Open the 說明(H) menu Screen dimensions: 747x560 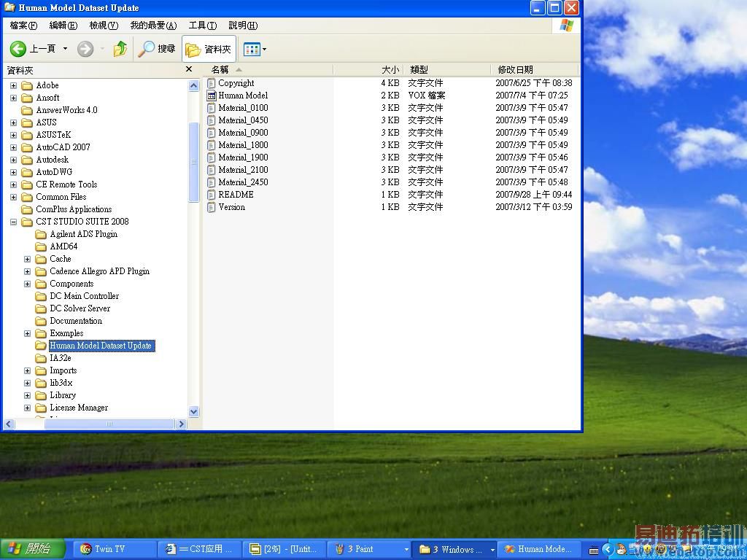[243, 26]
